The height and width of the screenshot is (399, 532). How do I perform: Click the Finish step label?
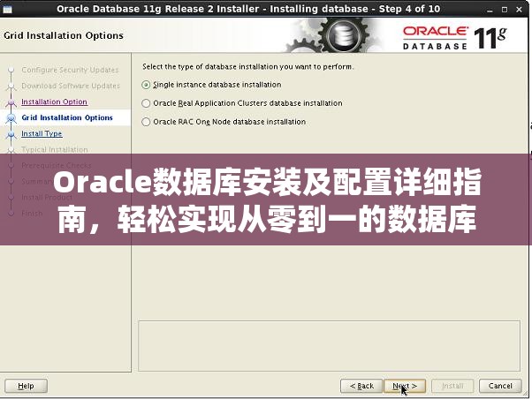[32, 214]
